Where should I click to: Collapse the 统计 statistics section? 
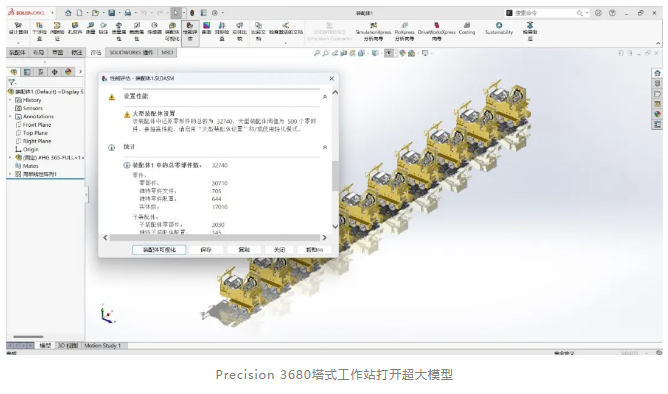click(x=325, y=147)
